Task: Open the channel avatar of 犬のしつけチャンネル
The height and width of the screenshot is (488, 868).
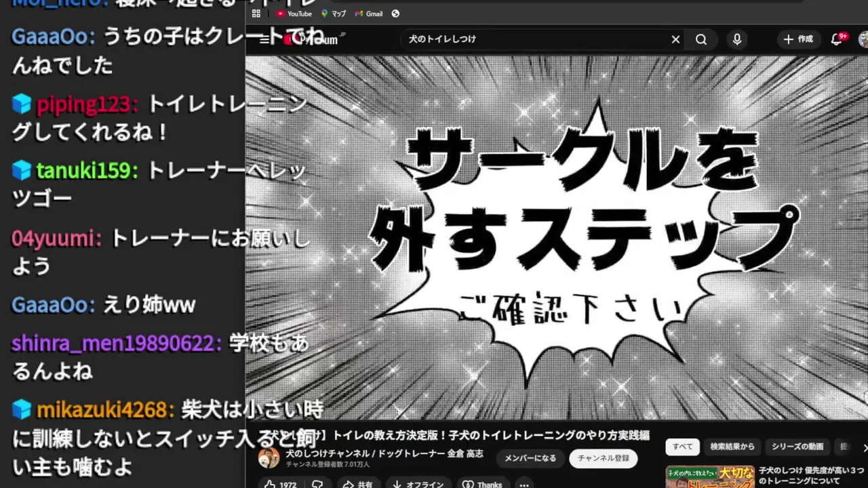Action: coord(269,458)
